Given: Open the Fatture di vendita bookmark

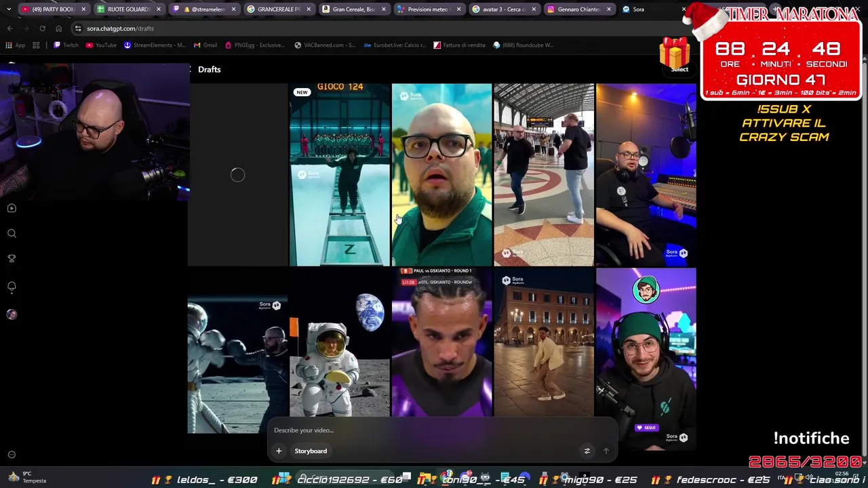Looking at the screenshot, I should click(x=460, y=45).
